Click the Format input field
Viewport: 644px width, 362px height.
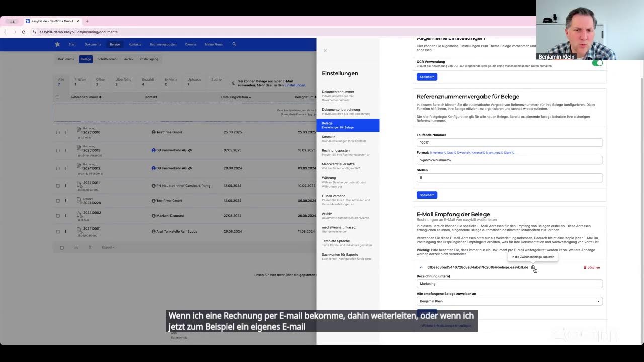click(509, 160)
